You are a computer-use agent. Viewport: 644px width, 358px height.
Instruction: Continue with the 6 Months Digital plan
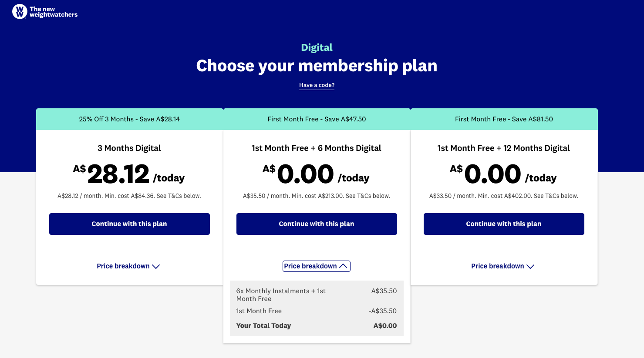click(317, 224)
